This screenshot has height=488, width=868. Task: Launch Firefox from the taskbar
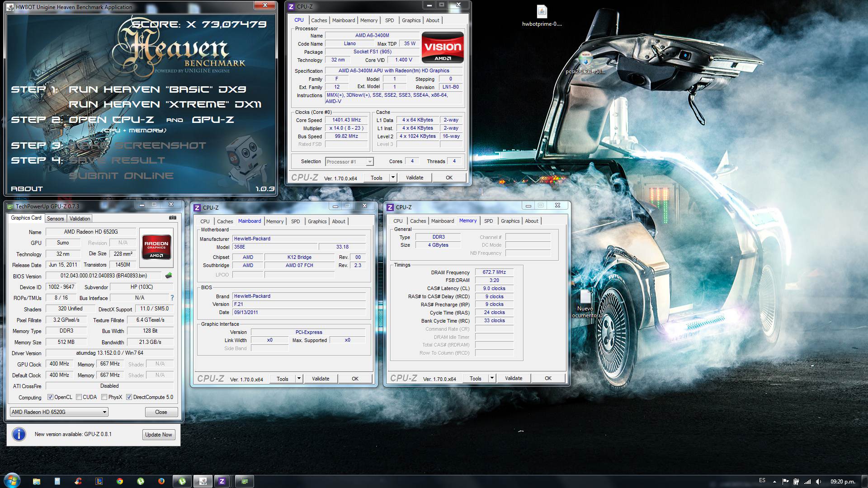[x=161, y=481]
